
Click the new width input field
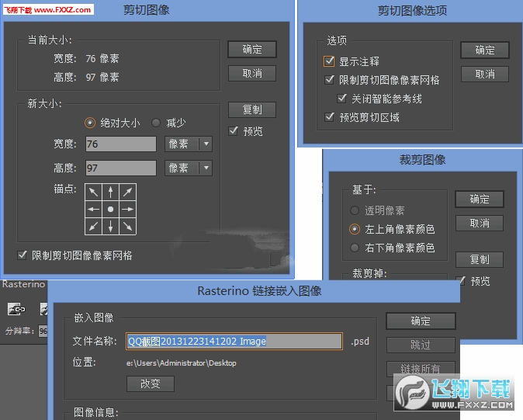(x=121, y=144)
